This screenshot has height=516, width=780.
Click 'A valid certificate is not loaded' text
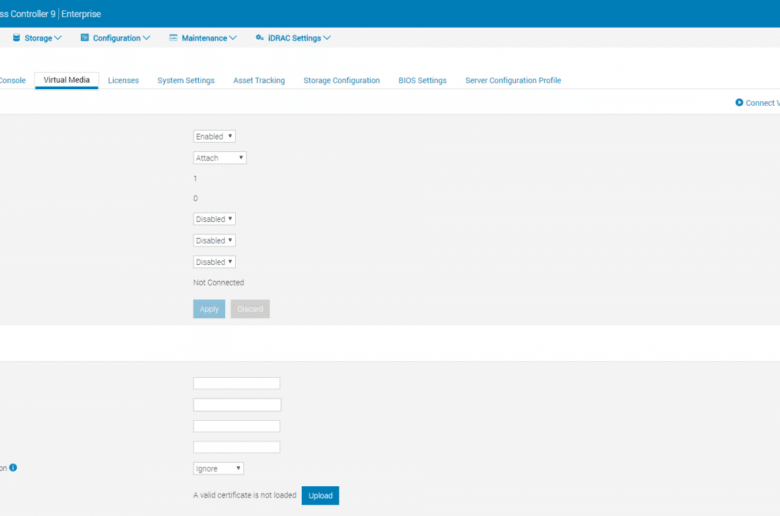pyautogui.click(x=244, y=495)
